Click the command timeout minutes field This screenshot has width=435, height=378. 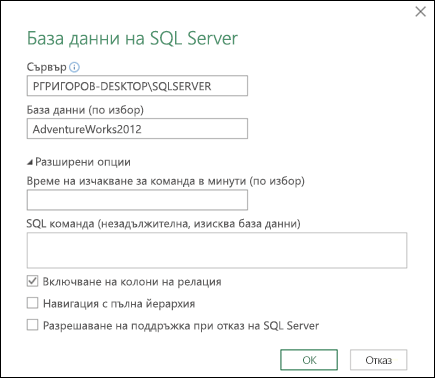(x=137, y=200)
